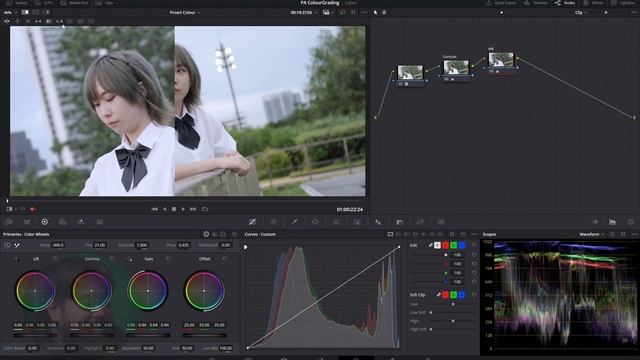Click the Temp value field
640x360 pixels.
[x=58, y=245]
